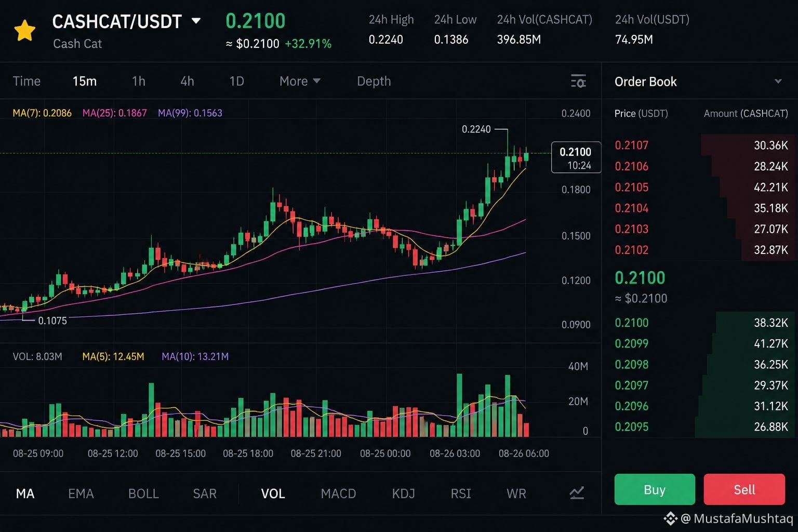Viewport: 798px width, 532px height.
Task: Enable the SAR indicator
Action: 205,494
